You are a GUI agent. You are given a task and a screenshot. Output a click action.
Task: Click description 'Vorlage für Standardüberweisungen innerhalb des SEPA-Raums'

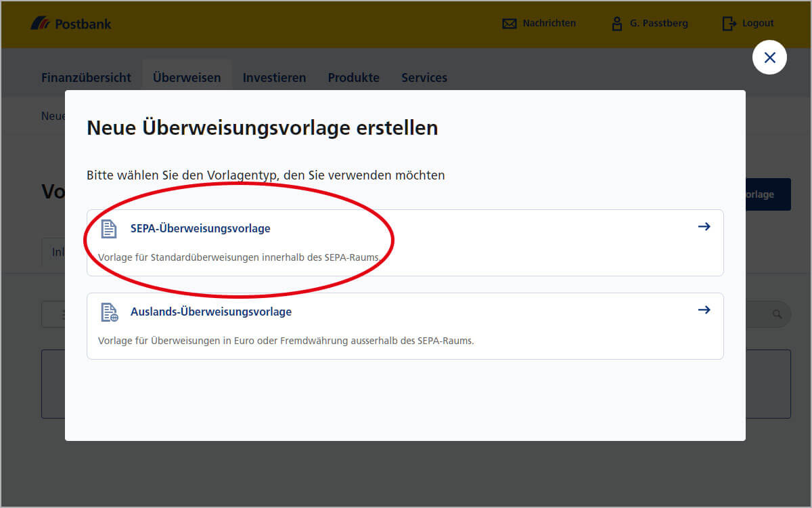(x=239, y=258)
